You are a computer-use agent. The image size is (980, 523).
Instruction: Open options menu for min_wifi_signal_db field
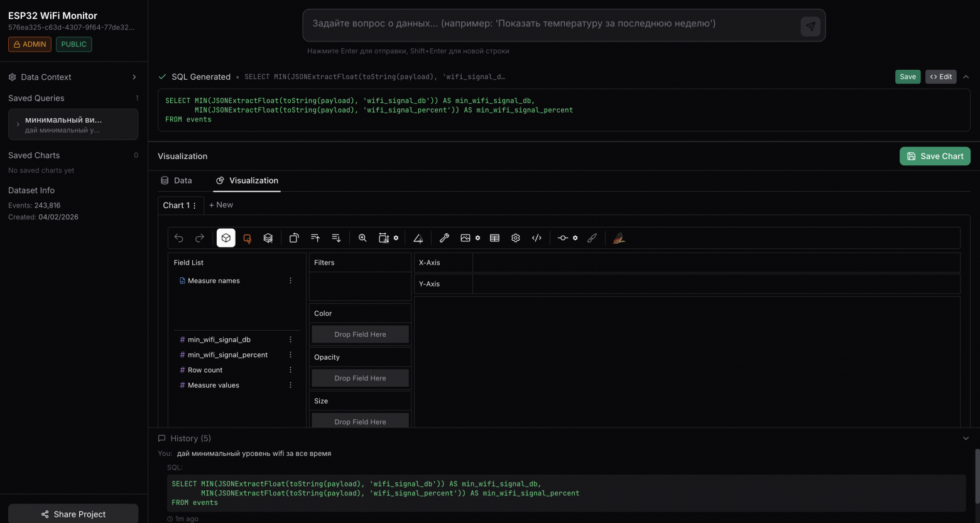coord(290,339)
